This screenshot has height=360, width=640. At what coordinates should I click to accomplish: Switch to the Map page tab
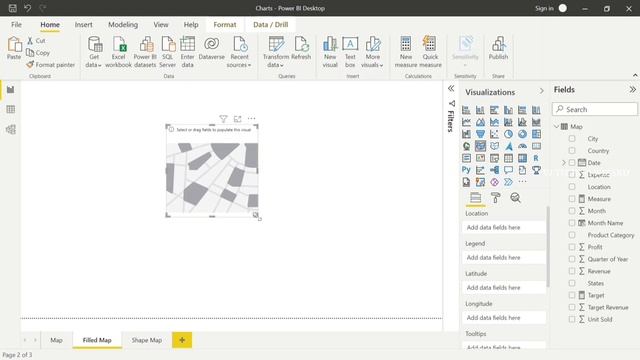point(56,340)
